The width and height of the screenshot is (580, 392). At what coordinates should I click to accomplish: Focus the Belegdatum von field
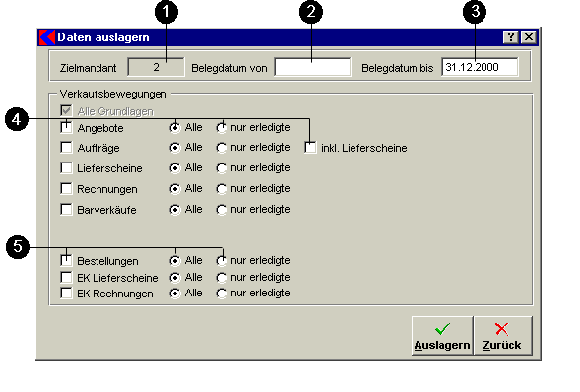click(x=312, y=67)
